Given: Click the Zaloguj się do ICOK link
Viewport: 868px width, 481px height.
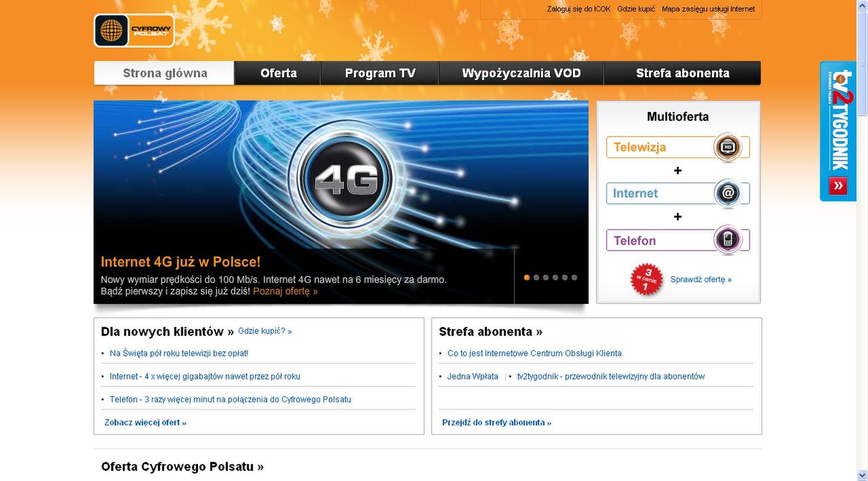Looking at the screenshot, I should coord(578,9).
